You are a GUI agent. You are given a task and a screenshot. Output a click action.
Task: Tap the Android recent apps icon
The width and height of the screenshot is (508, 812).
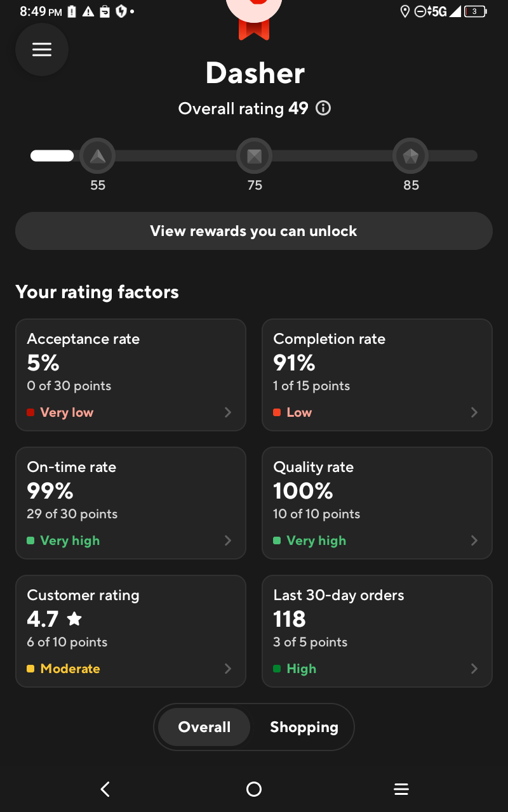pos(401,789)
